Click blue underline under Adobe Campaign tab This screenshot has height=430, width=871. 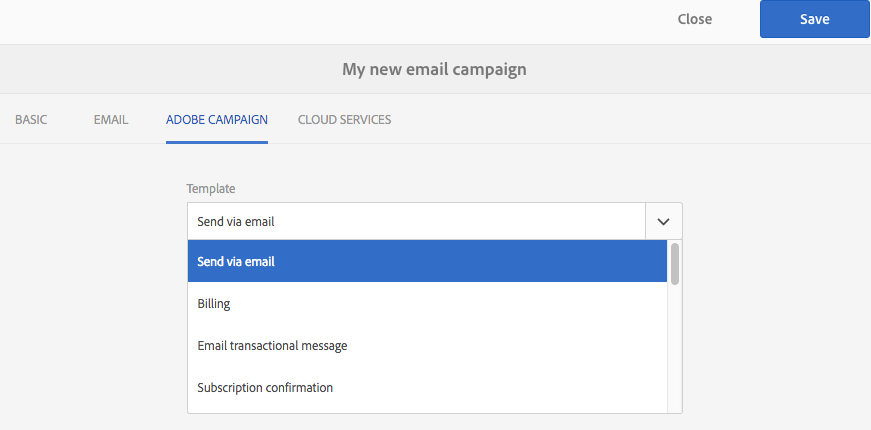click(217, 142)
